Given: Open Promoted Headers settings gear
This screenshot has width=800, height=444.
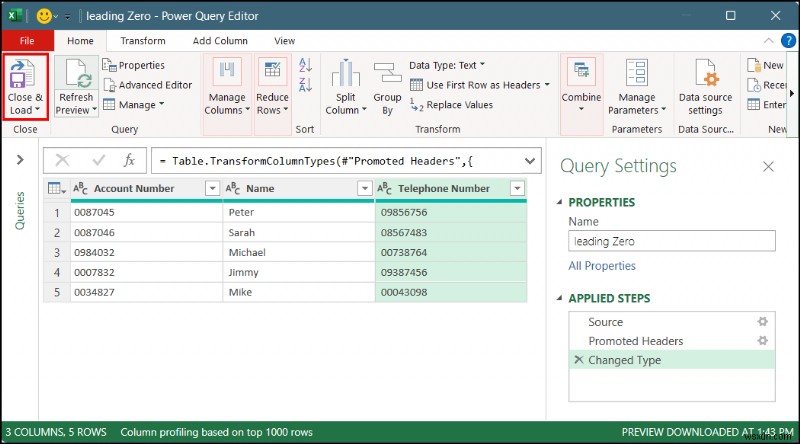Looking at the screenshot, I should 763,340.
